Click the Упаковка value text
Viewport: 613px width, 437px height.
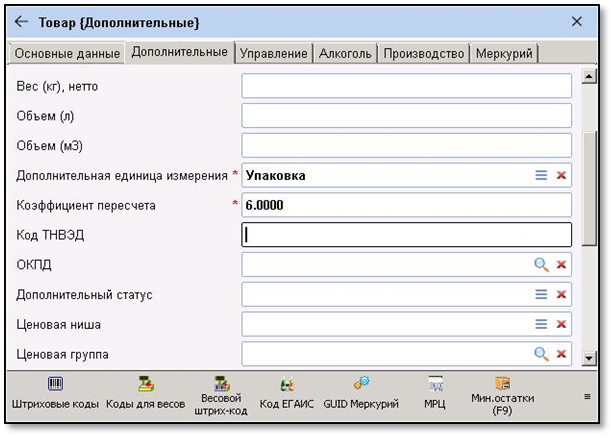276,176
